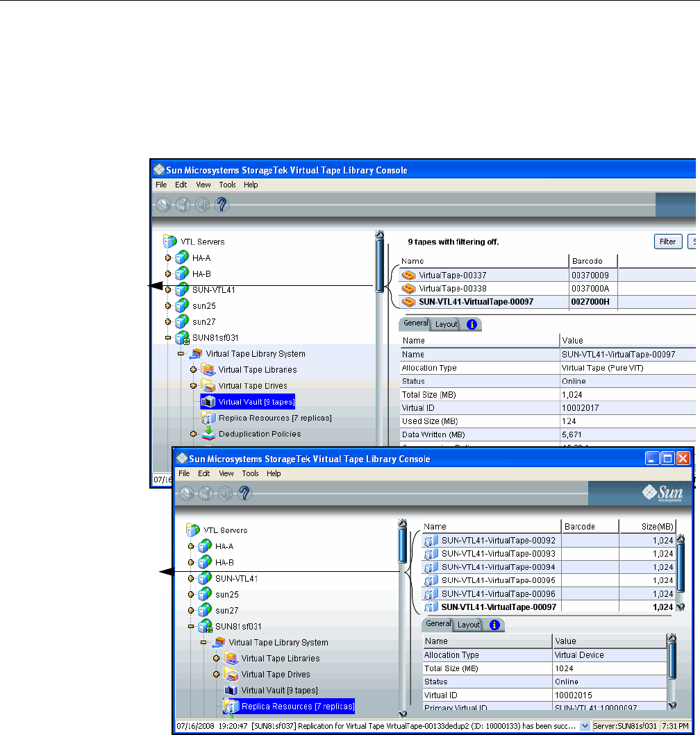The height and width of the screenshot is (735, 700).
Task: Switch to Layout tab in back window
Action: click(x=446, y=324)
